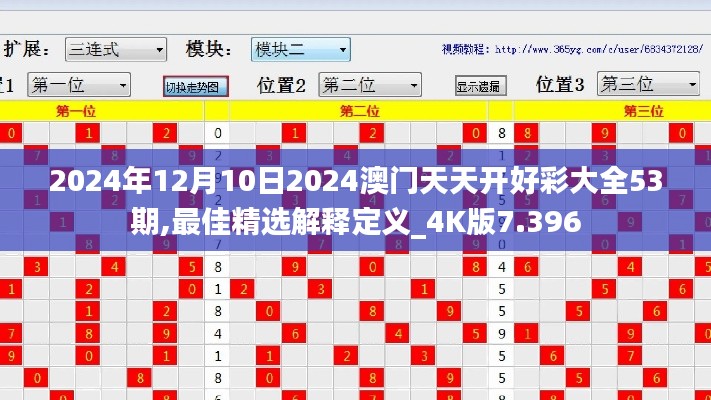Click the white headline text on blue banner
The width and height of the screenshot is (711, 400).
(355, 200)
